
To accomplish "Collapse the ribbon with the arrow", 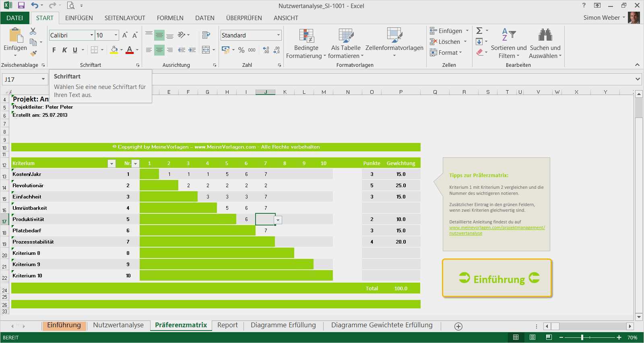I will tap(637, 65).
